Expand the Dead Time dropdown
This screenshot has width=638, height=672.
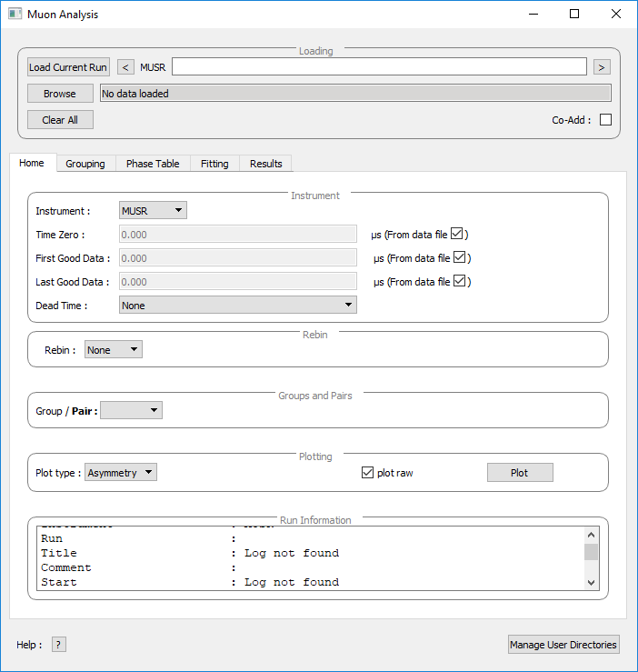click(237, 306)
